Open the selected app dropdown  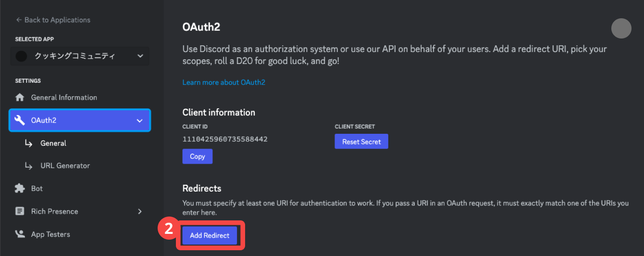point(140,56)
